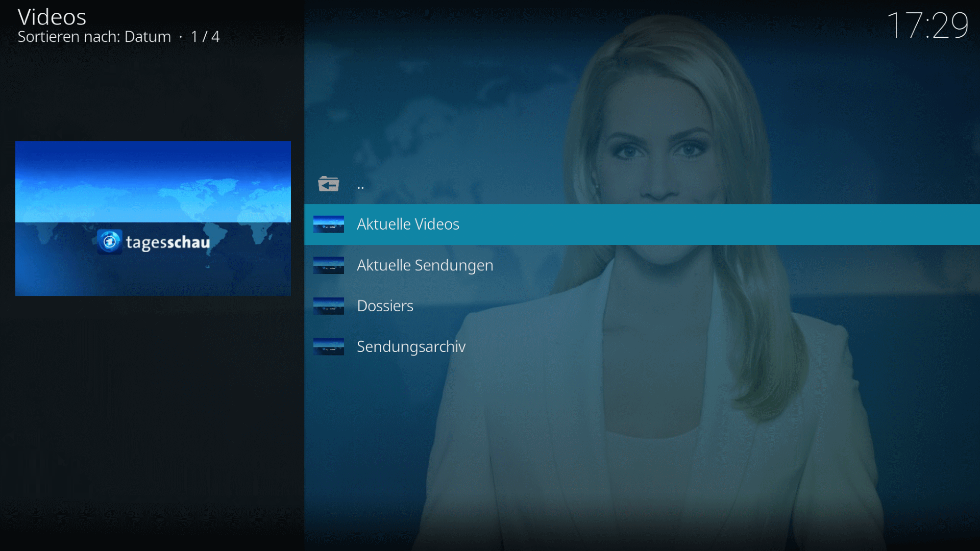Click the Aktuelle Videos thumbnail icon
The image size is (980, 551).
328,224
